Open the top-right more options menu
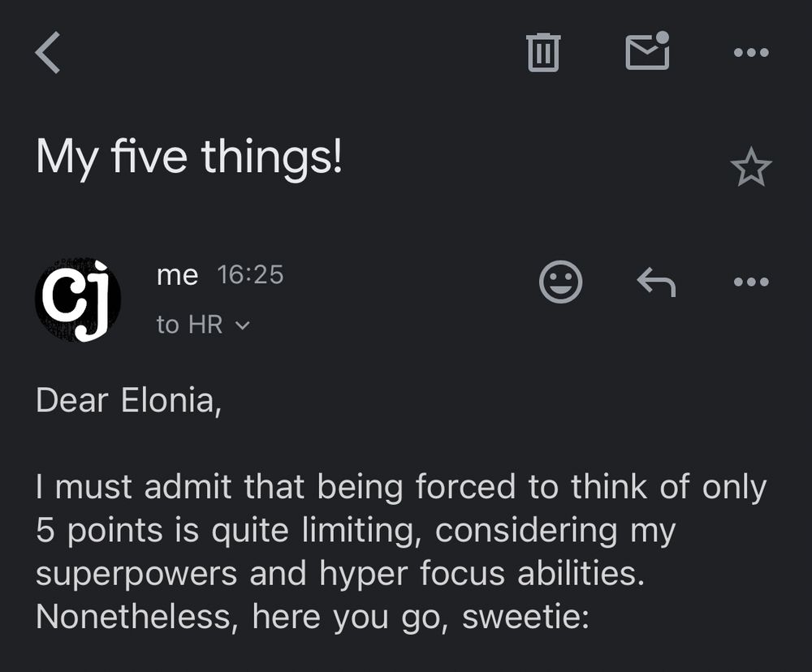812x672 pixels. 750,53
